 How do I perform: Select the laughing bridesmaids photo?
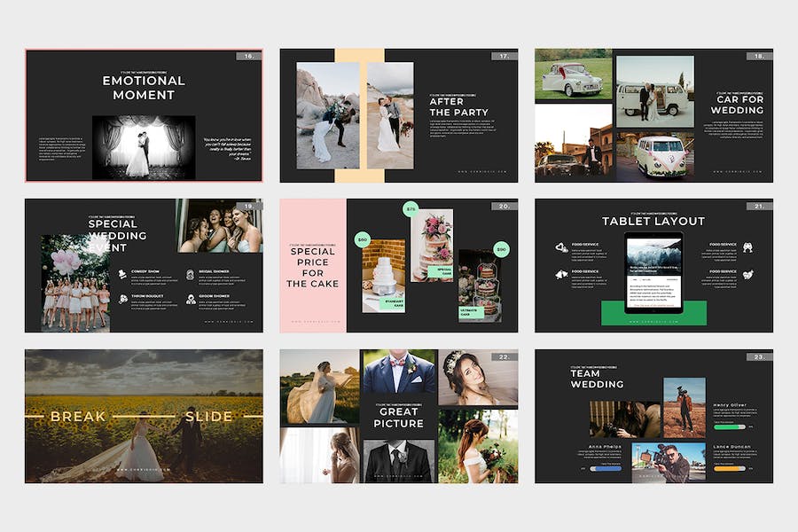(x=219, y=225)
